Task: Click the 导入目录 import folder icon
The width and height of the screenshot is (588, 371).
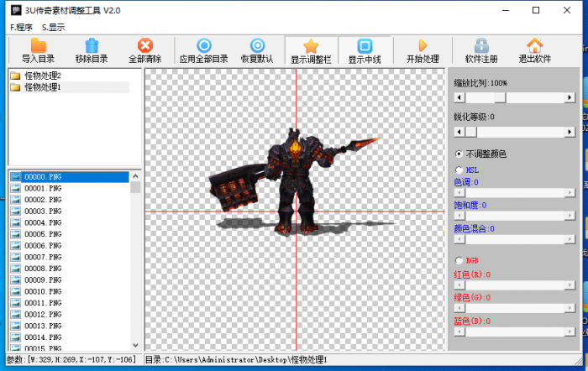Action: tap(38, 51)
